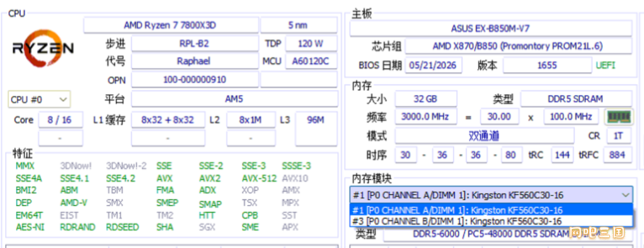This screenshot has width=644, height=248.
Task: Select the RPL-B2 stepping value
Action: tap(195, 43)
